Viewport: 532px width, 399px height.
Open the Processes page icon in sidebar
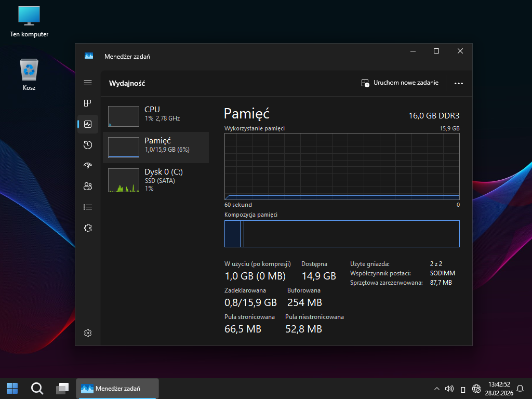point(88,103)
